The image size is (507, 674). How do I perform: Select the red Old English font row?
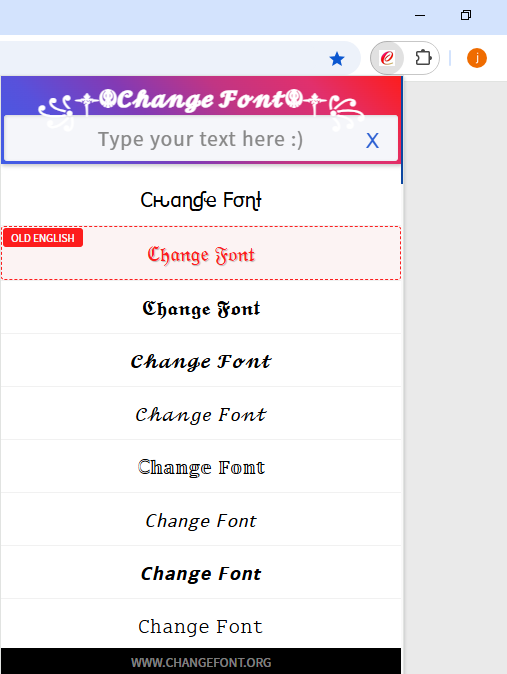tap(201, 253)
